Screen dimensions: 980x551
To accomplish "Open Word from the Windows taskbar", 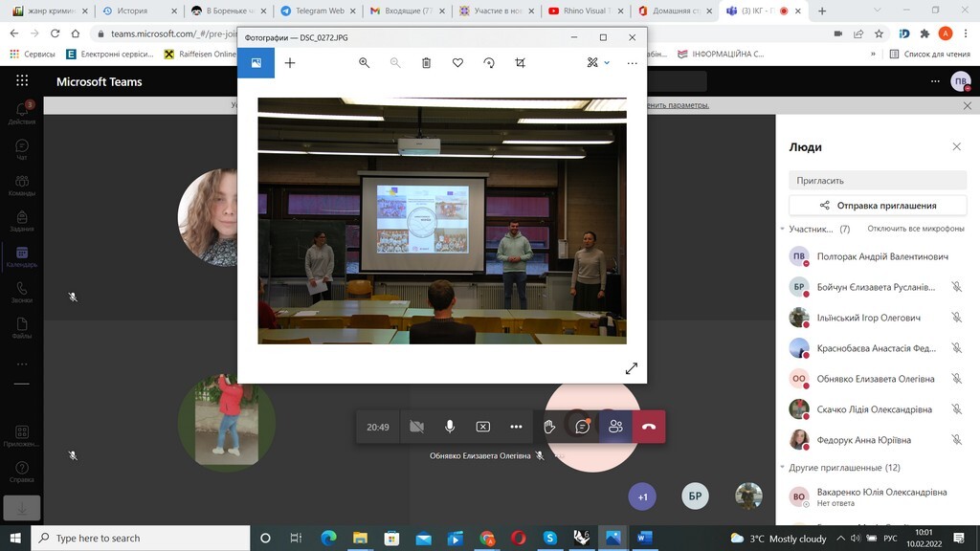I will click(x=644, y=538).
